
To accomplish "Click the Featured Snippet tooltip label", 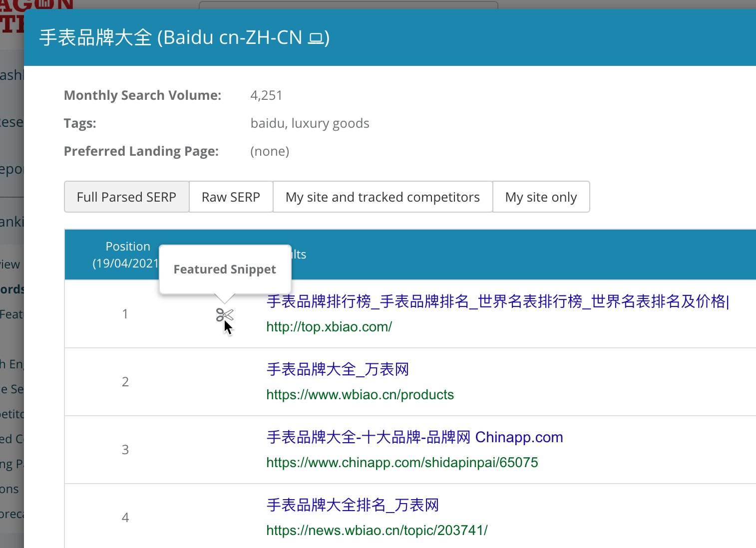I will 225,269.
